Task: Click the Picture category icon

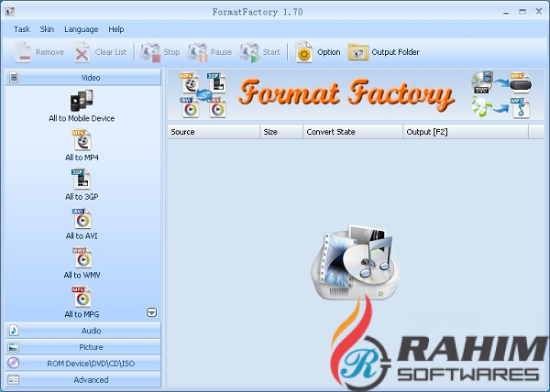Action: pos(14,347)
